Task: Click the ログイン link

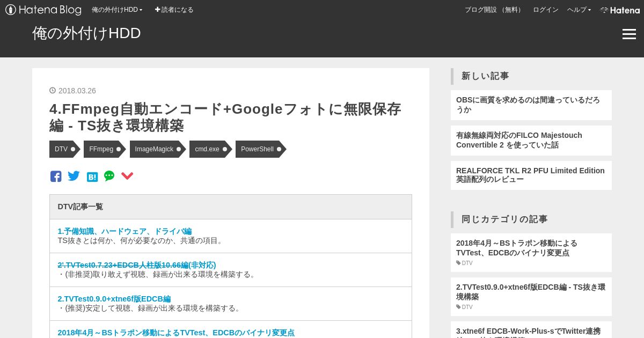Action: tap(545, 10)
